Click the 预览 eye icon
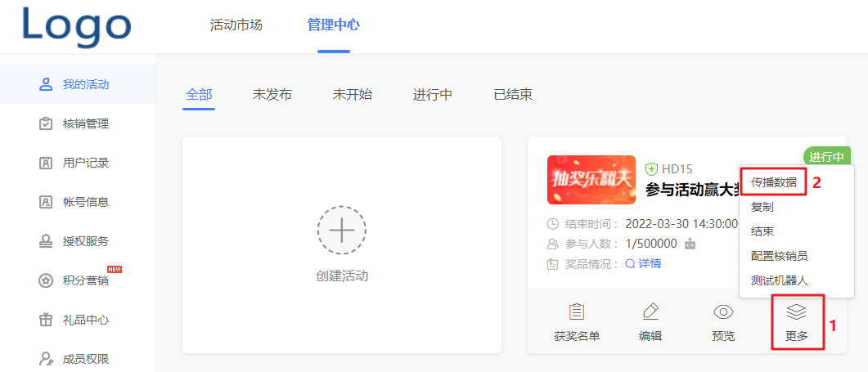This screenshot has height=372, width=868. (723, 311)
